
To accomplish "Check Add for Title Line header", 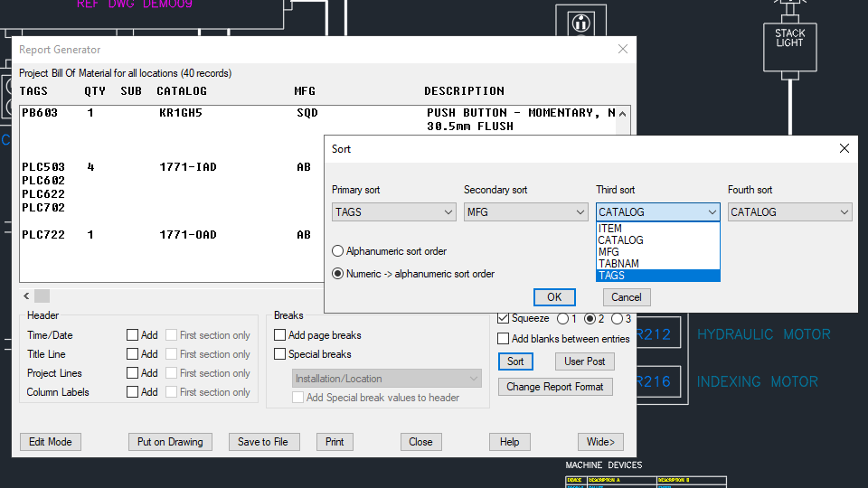I will (132, 354).
